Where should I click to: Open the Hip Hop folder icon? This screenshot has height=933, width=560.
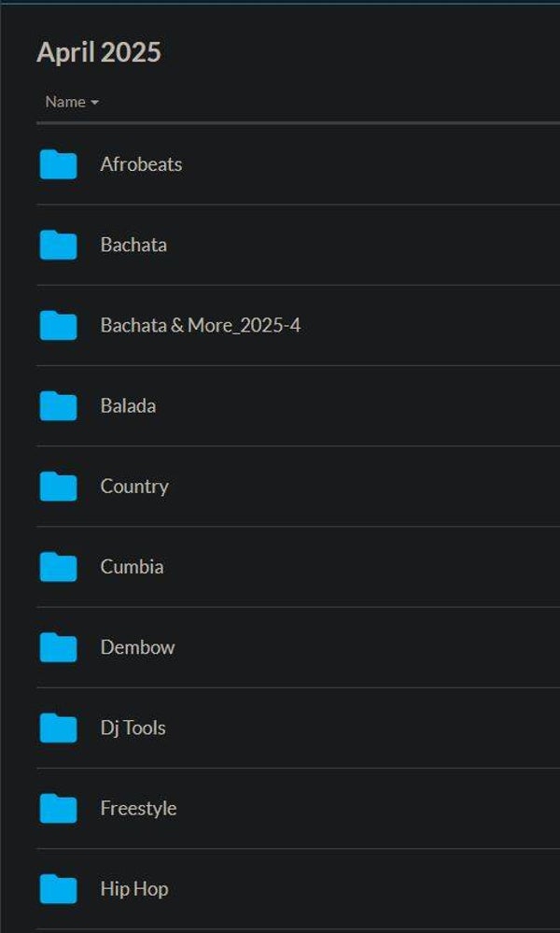[x=58, y=889]
